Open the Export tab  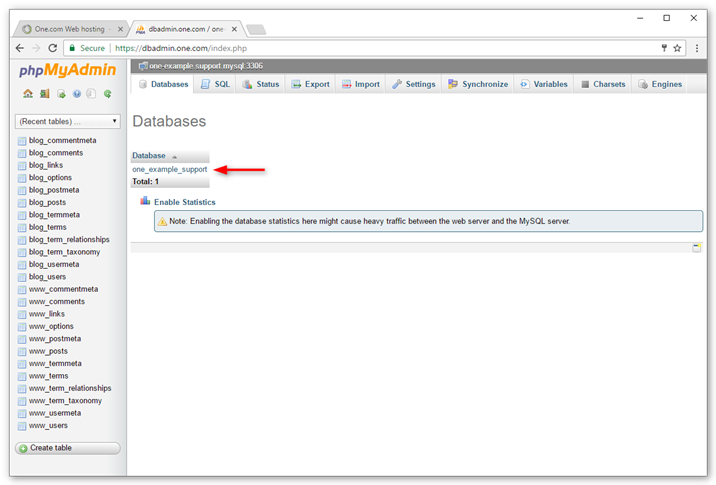coord(310,85)
